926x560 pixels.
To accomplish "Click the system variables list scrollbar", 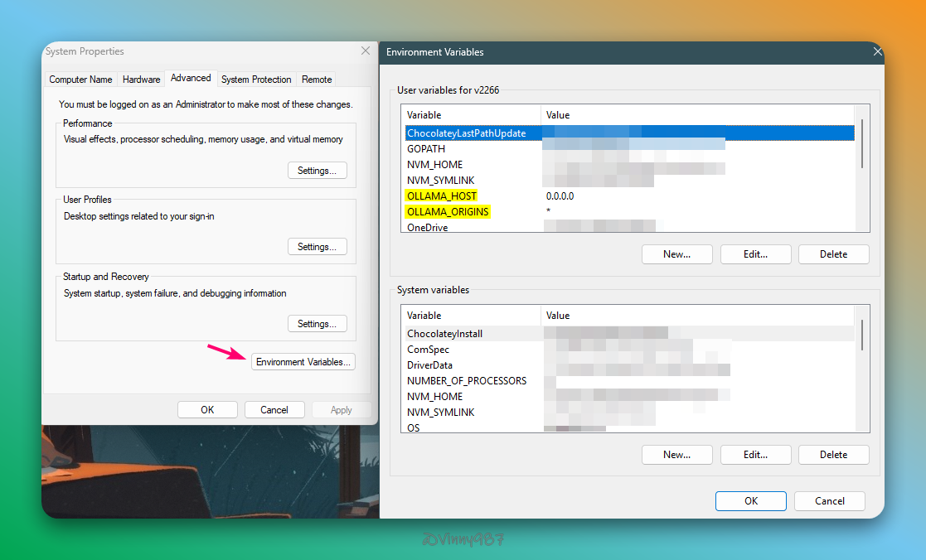I will (x=862, y=335).
